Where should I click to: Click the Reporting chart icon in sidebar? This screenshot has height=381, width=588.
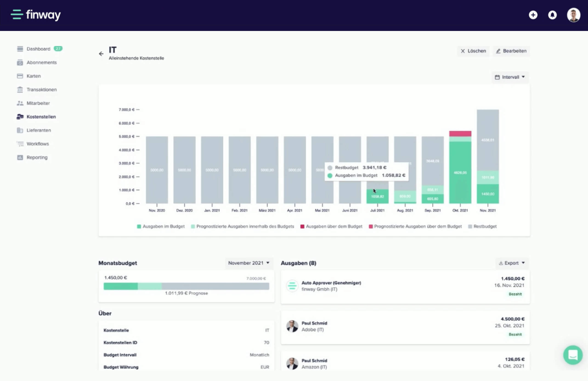20,157
